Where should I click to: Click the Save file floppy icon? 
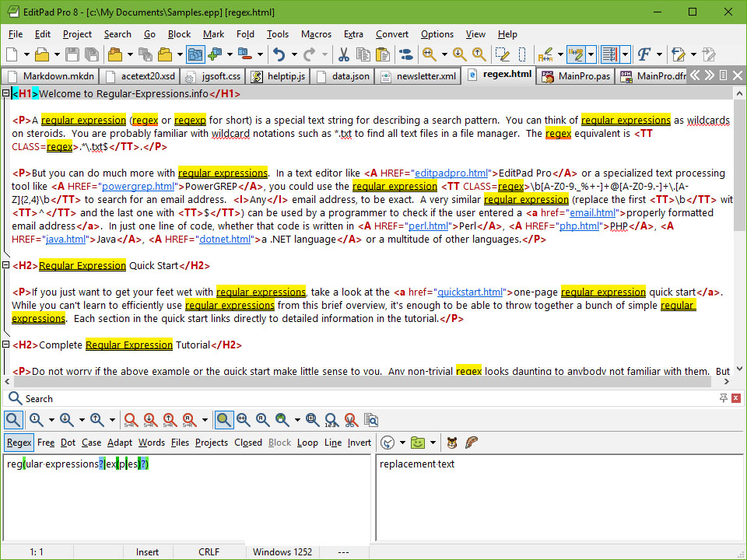tap(72, 54)
